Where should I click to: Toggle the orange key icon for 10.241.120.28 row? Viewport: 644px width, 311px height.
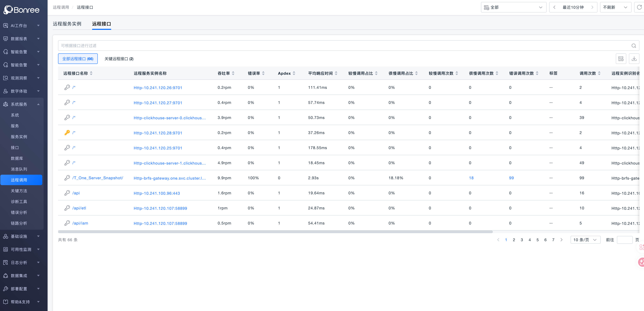click(x=67, y=133)
